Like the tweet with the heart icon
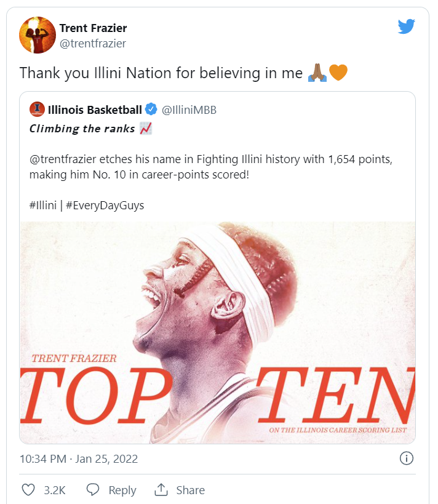 [x=28, y=490]
